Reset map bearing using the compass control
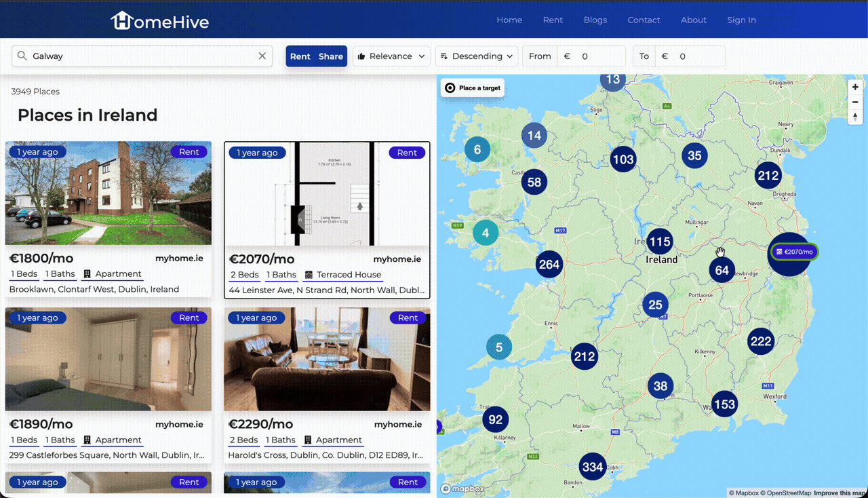868x498 pixels. click(x=855, y=117)
